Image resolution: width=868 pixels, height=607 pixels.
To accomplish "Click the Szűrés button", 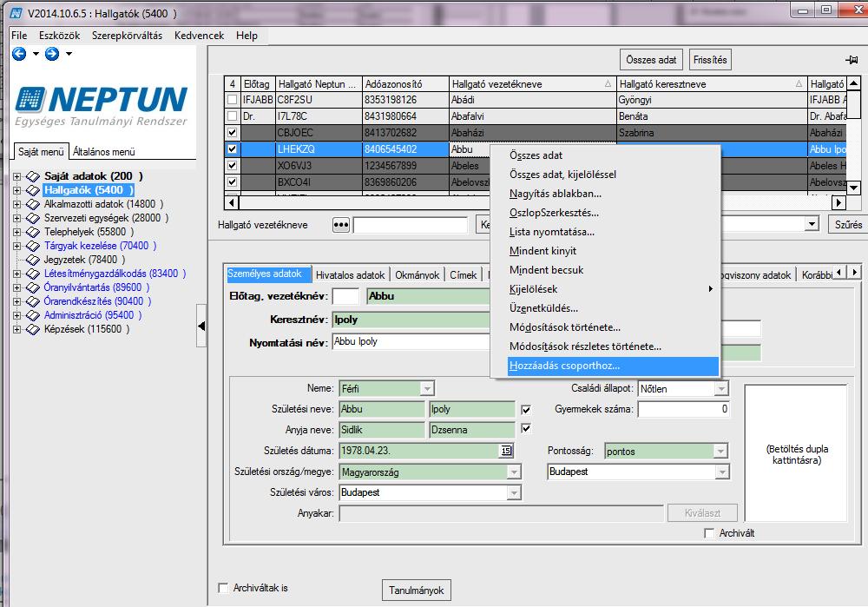I will point(848,225).
